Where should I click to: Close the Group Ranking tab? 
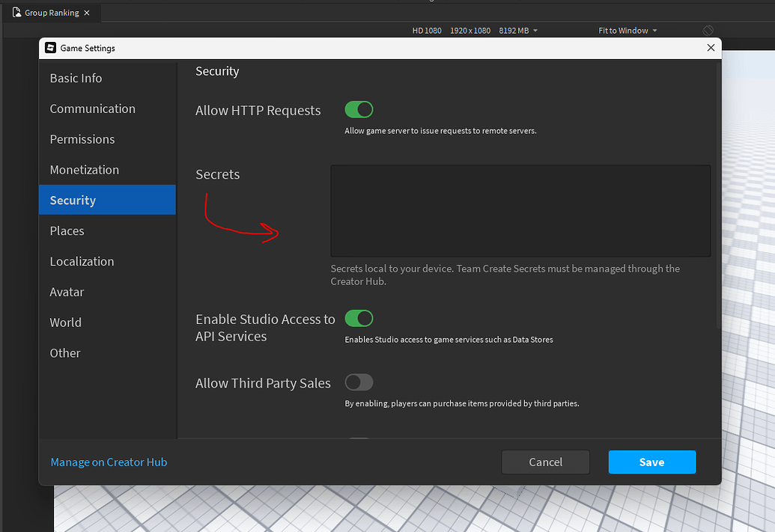point(87,13)
